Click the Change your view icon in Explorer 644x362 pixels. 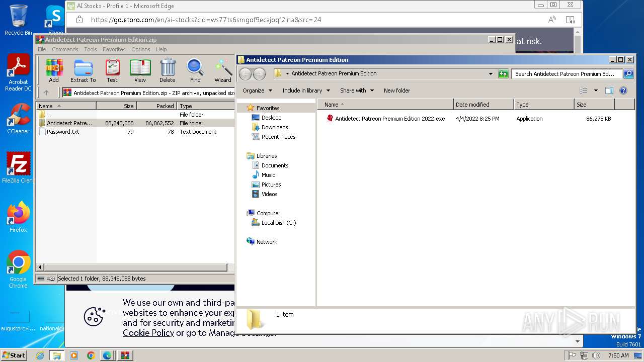[x=584, y=90]
